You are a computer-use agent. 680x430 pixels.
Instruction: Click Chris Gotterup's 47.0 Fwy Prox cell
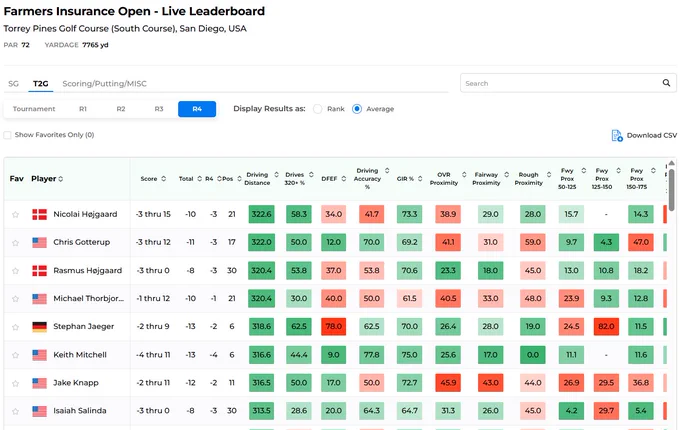[641, 242]
